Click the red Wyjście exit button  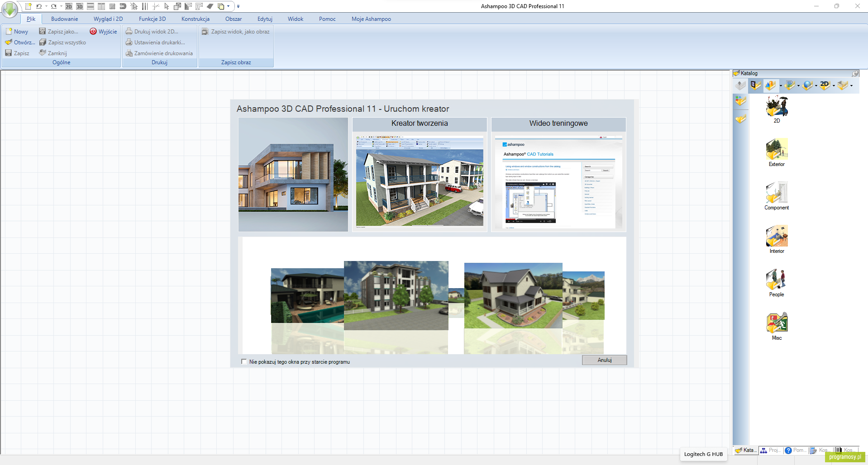[103, 32]
